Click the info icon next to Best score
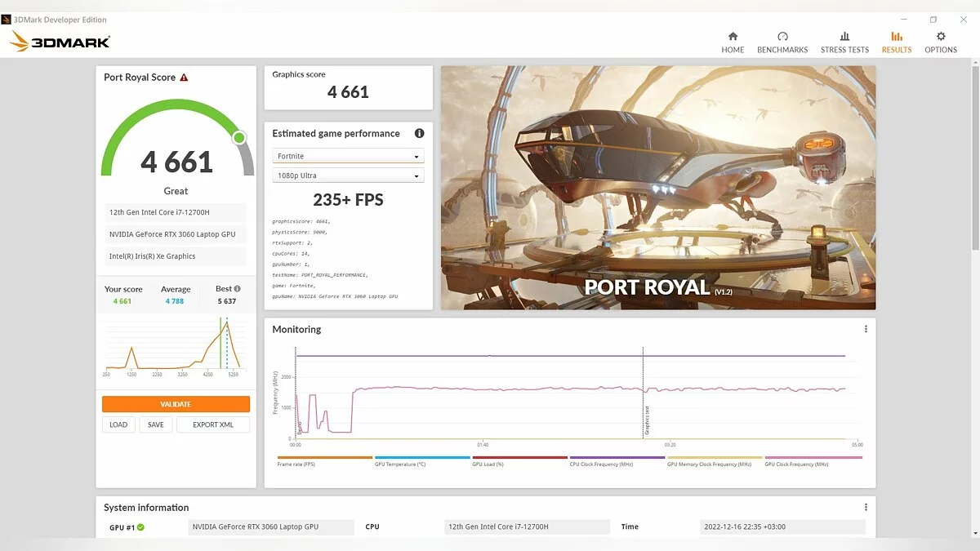 tap(238, 288)
